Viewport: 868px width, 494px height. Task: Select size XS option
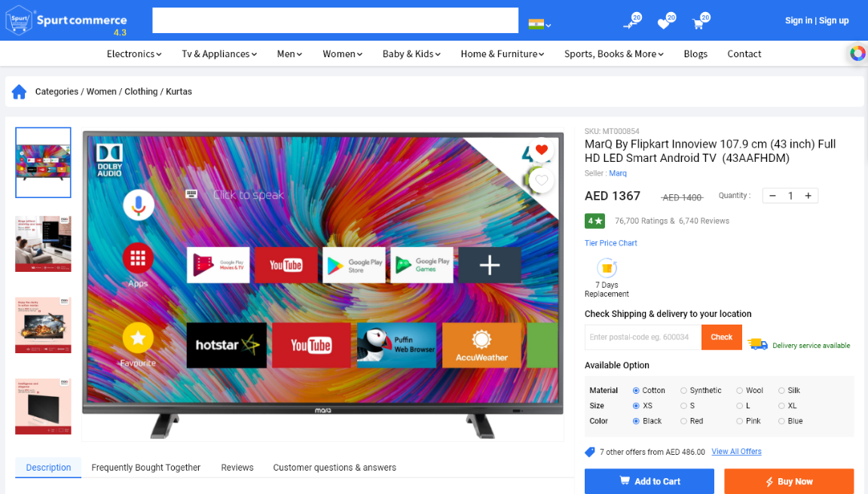[x=636, y=406]
